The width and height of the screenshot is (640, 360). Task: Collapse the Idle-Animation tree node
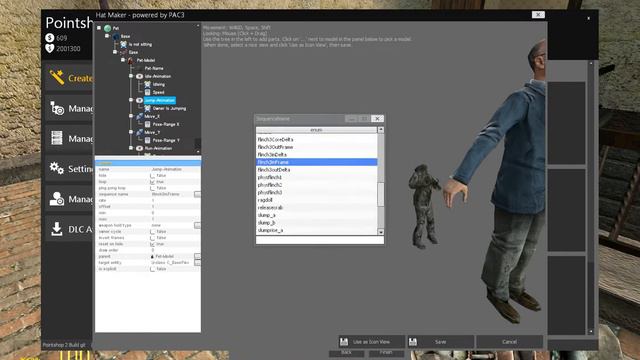[131, 76]
